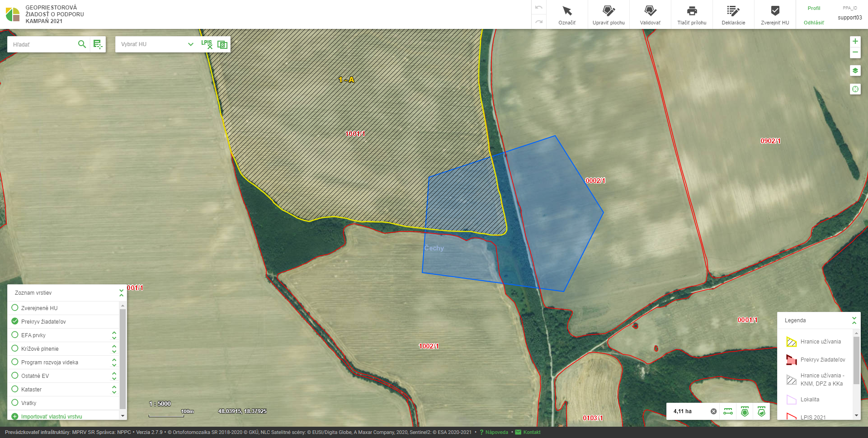Image resolution: width=868 pixels, height=438 pixels.
Task: Open the advanced search list icon
Action: pos(98,44)
